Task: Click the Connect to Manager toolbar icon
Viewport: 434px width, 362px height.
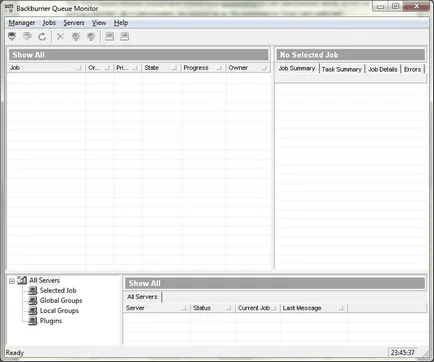Action: pyautogui.click(x=12, y=37)
